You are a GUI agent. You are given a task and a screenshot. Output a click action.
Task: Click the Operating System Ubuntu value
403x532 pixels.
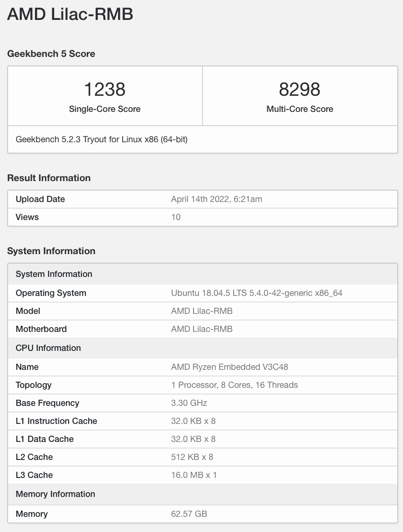coord(256,293)
